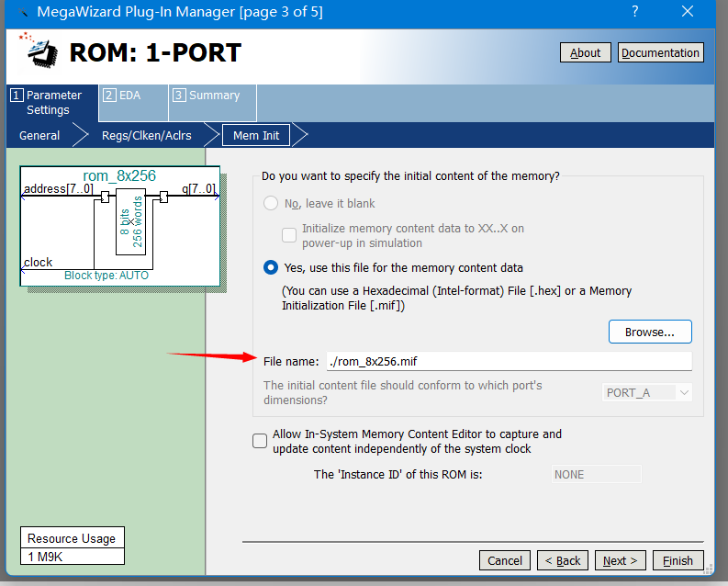Click the Cancel button
Image resolution: width=728 pixels, height=586 pixels.
(x=505, y=560)
